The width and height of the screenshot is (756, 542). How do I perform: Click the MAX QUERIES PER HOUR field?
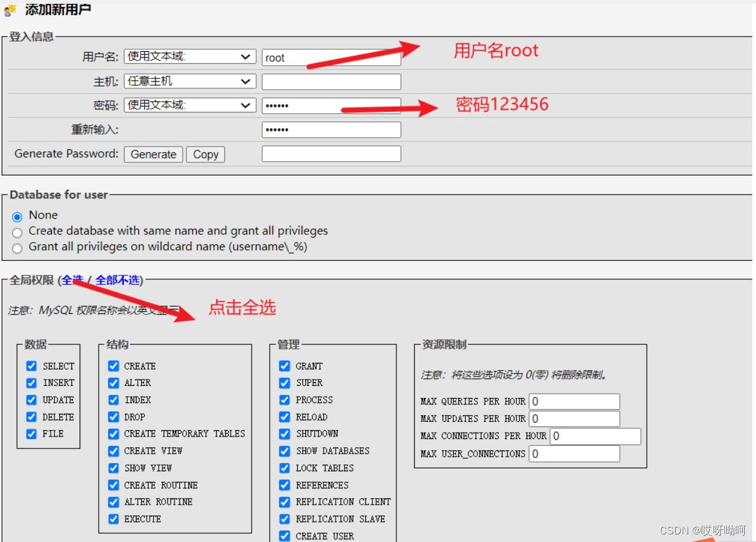[573, 401]
